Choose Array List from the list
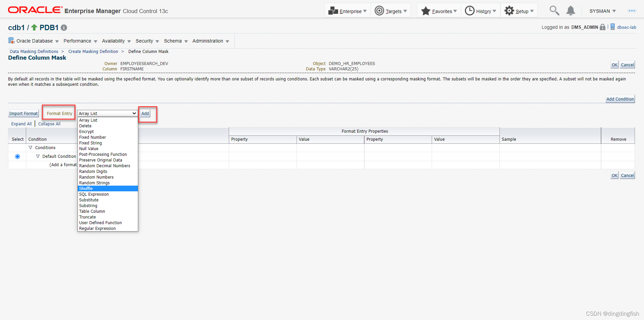644x320 pixels. click(x=108, y=120)
